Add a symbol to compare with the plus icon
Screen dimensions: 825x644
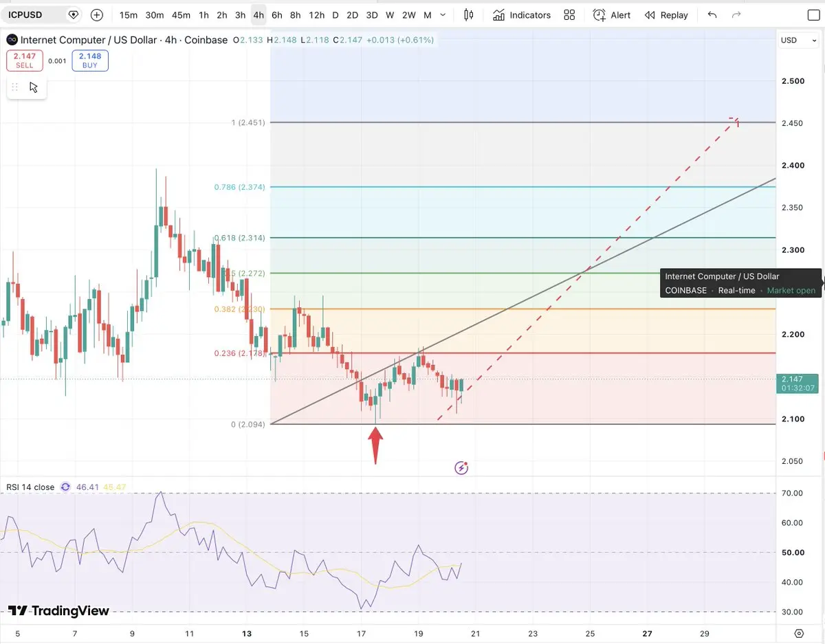(x=97, y=14)
